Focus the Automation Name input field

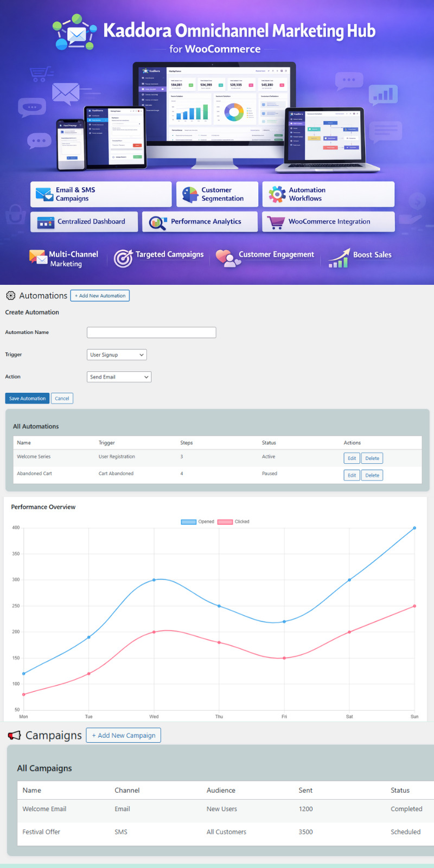point(151,332)
